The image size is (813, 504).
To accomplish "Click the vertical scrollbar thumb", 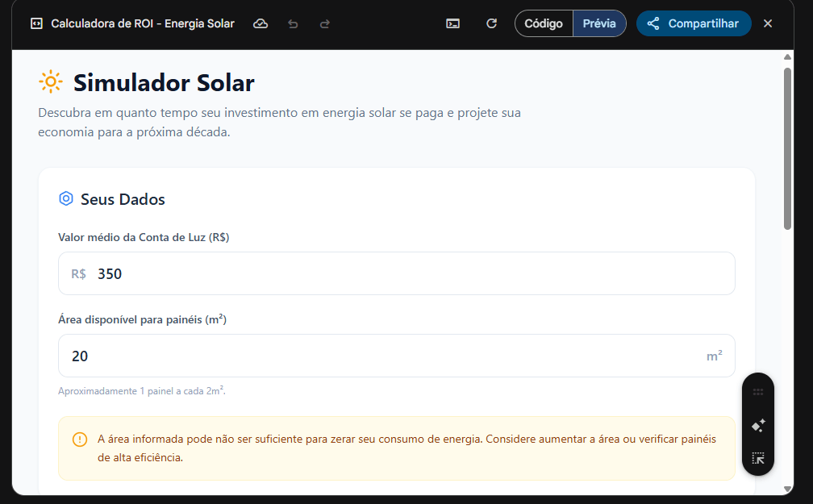I will [787, 149].
